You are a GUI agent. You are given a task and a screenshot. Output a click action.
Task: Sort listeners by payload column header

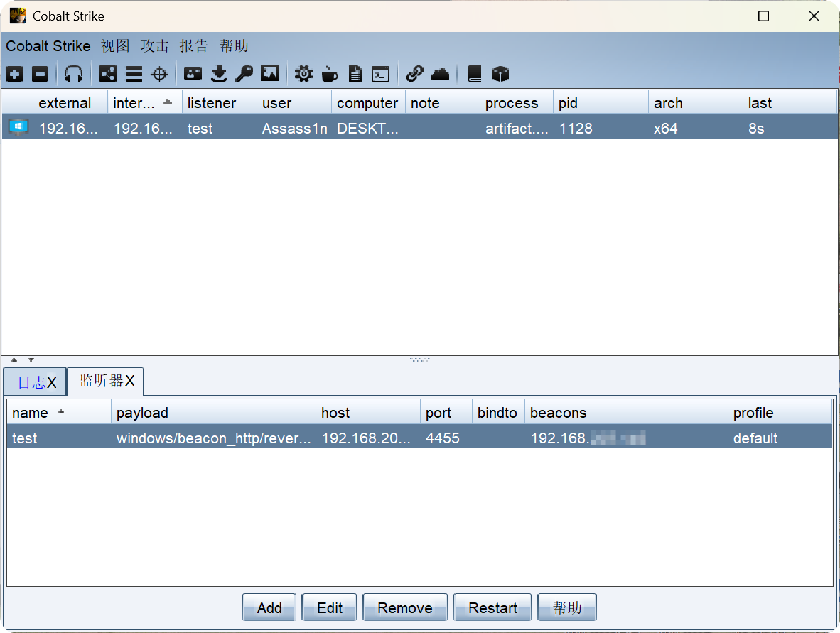tap(214, 412)
